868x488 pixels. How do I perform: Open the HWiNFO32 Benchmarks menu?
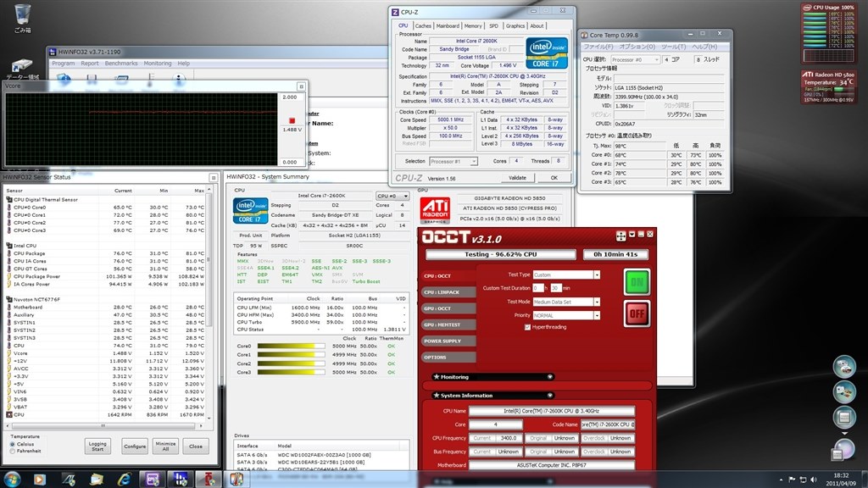pyautogui.click(x=121, y=64)
